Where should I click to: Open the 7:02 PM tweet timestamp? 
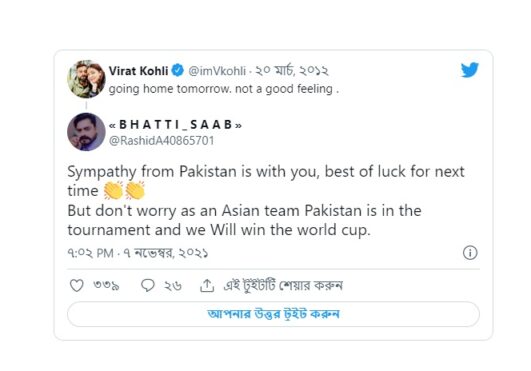point(90,253)
